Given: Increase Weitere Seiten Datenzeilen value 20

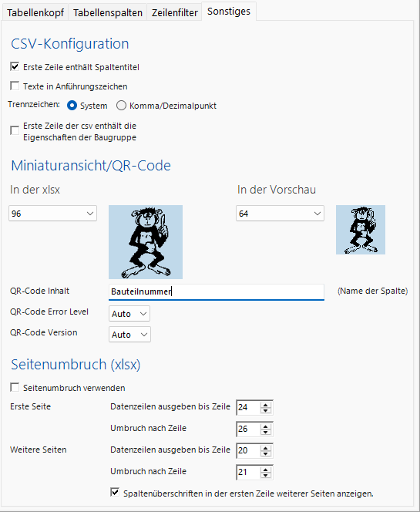Looking at the screenshot, I should pyautogui.click(x=266, y=448).
